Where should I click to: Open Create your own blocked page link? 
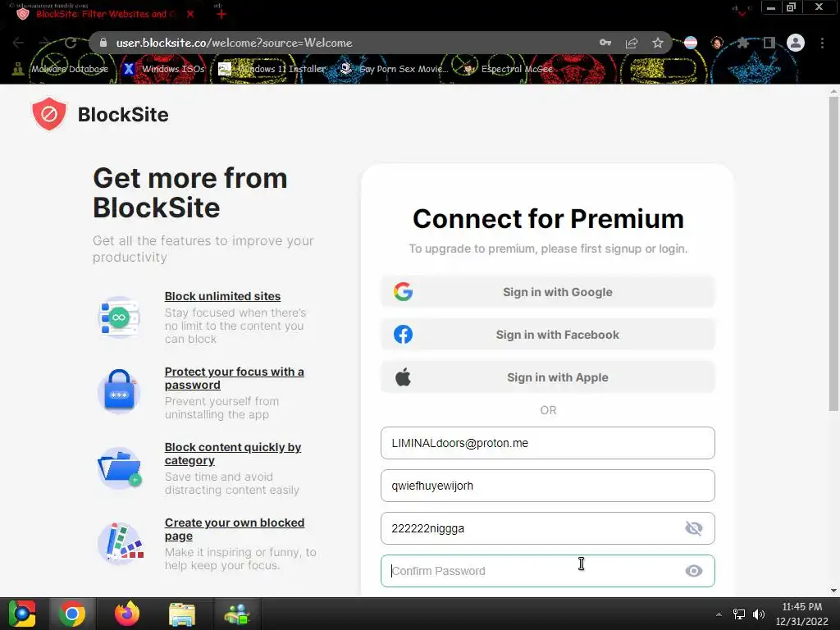pyautogui.click(x=234, y=529)
